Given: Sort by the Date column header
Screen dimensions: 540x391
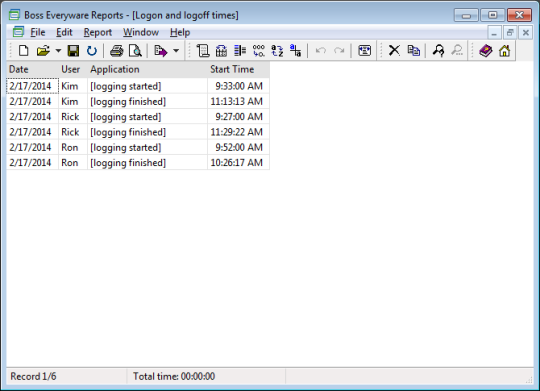Looking at the screenshot, I should click(x=32, y=69).
